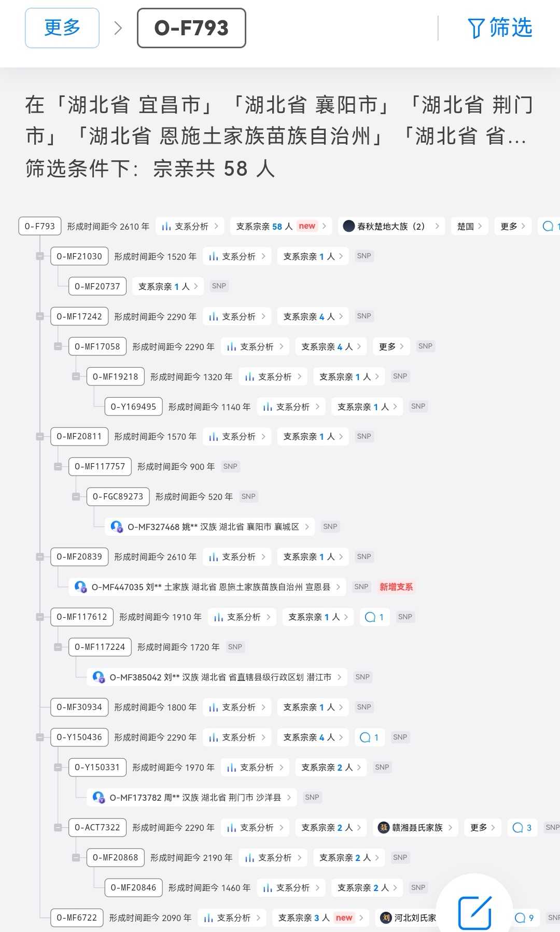Open 春秋楚地大族 (2) badge

click(x=391, y=226)
